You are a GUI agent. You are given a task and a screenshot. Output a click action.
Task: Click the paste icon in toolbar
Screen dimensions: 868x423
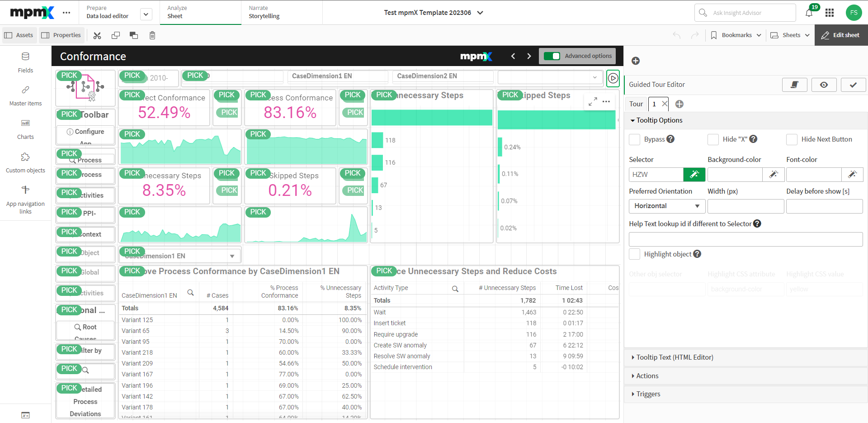134,35
